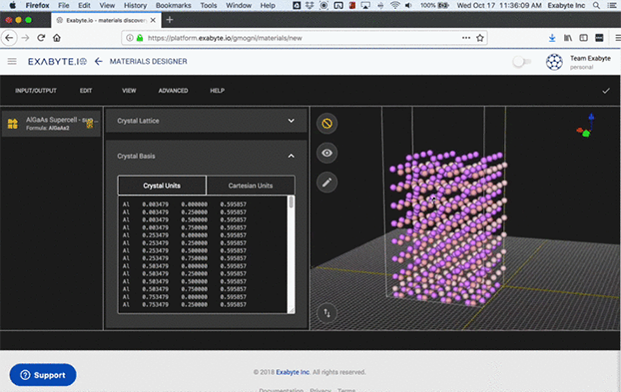621x392 pixels.
Task: Click the back arrow next to Materials Designer
Action: (99, 61)
